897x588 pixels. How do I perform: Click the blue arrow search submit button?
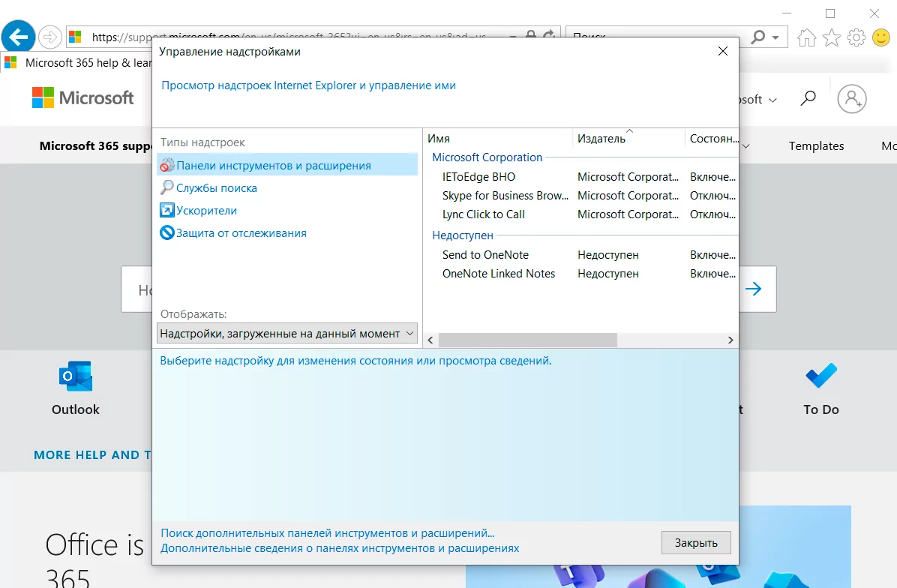point(754,289)
